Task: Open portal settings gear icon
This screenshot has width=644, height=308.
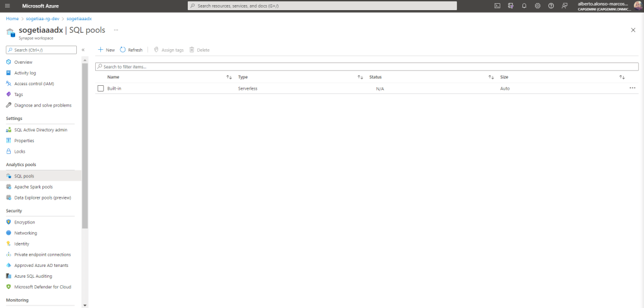Action: (538, 6)
